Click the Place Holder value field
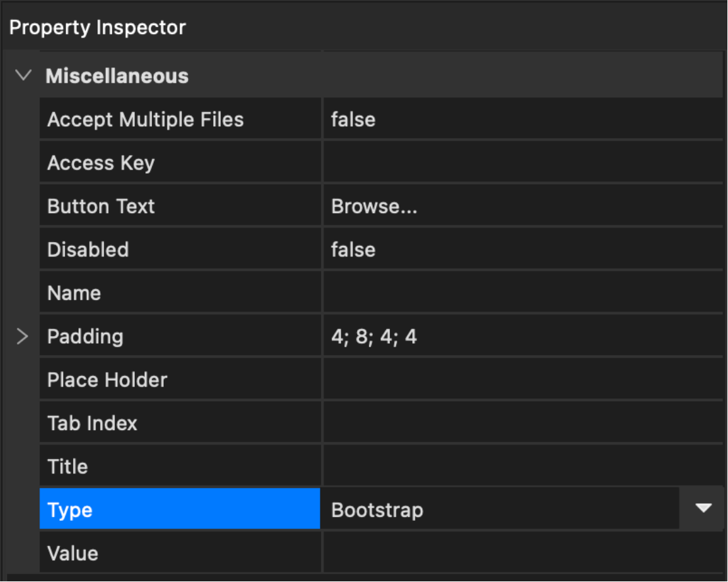This screenshot has height=582, width=728. [x=522, y=380]
